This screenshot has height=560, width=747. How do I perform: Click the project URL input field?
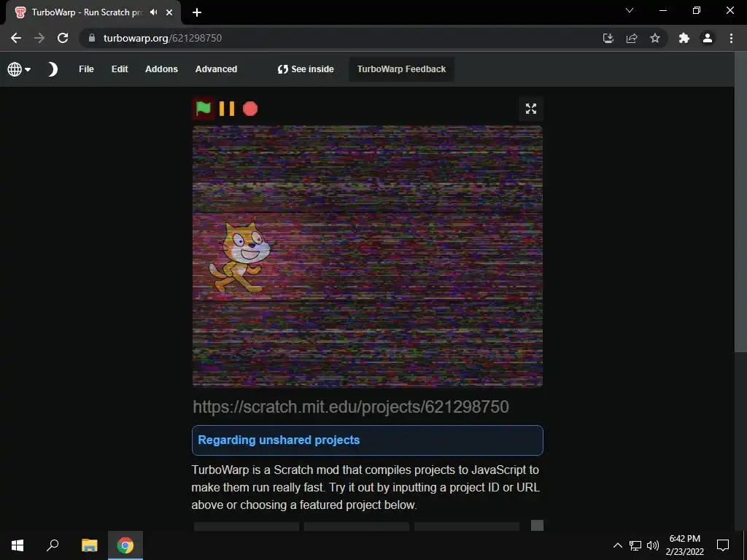(x=368, y=407)
